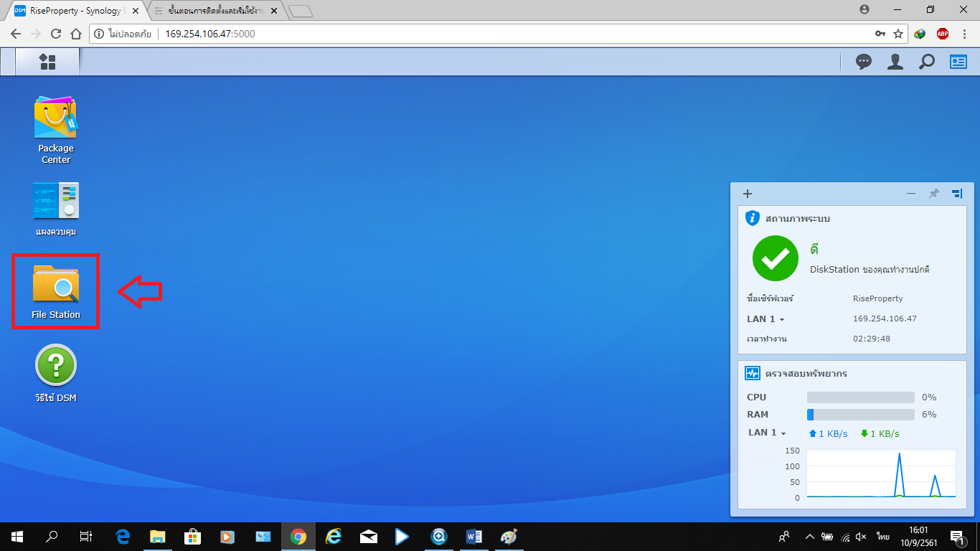This screenshot has width=980, height=551.
Task: Minimize the widget panel with dash button
Action: point(911,194)
